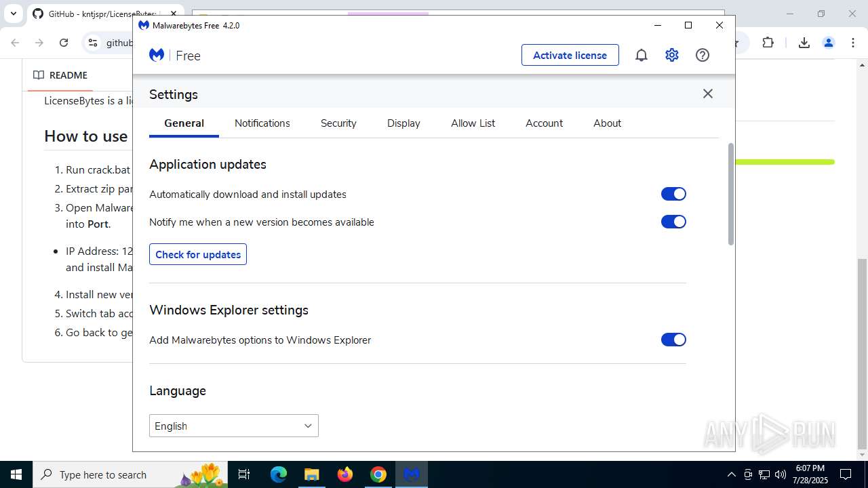Show hidden system tray icons

pos(731,474)
